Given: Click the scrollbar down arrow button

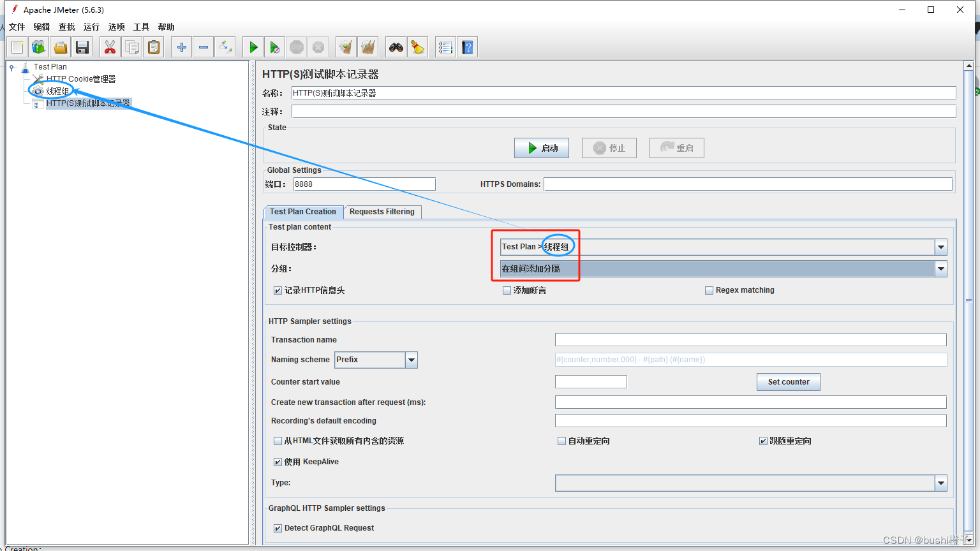Looking at the screenshot, I should (969, 540).
